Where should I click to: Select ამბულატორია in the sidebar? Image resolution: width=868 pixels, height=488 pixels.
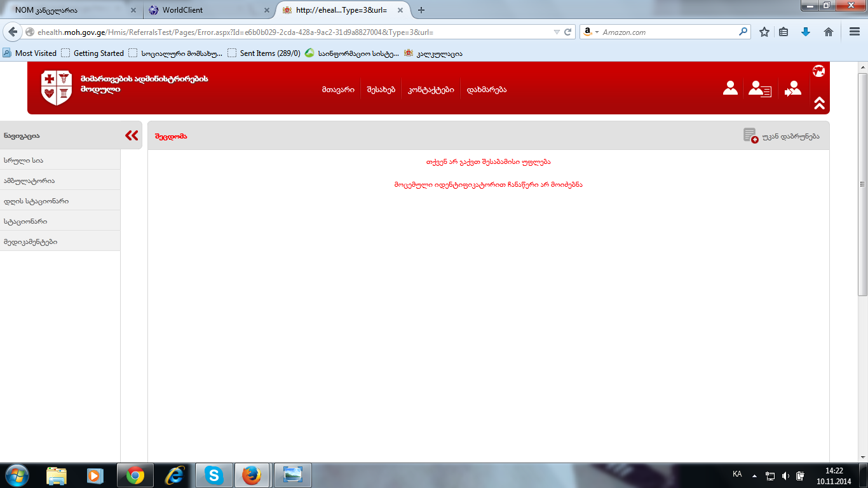pos(29,180)
